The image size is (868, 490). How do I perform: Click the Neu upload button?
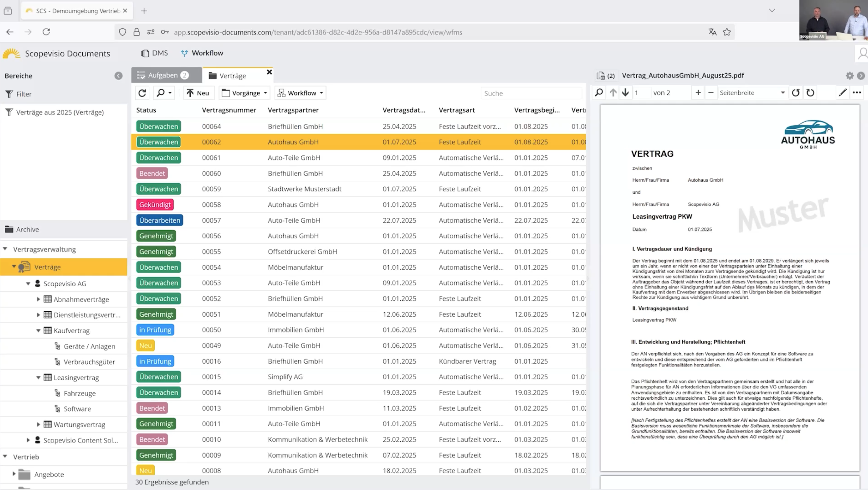coord(198,93)
